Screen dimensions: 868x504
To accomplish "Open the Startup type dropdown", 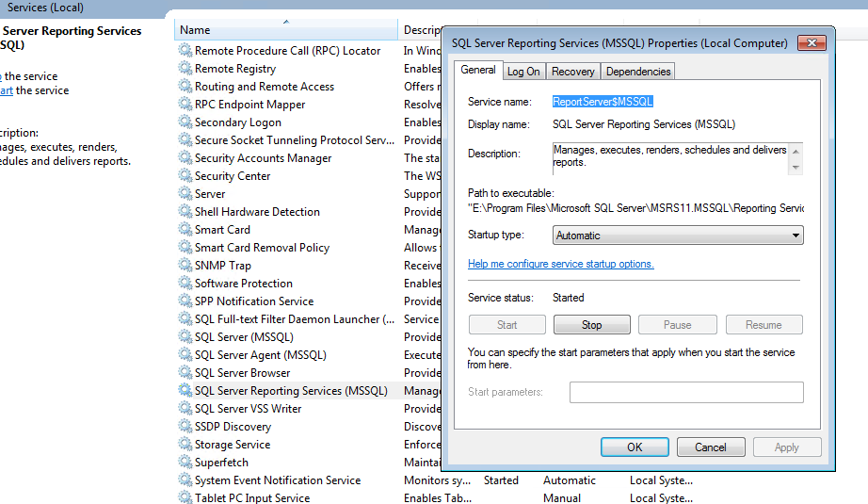I will [678, 236].
